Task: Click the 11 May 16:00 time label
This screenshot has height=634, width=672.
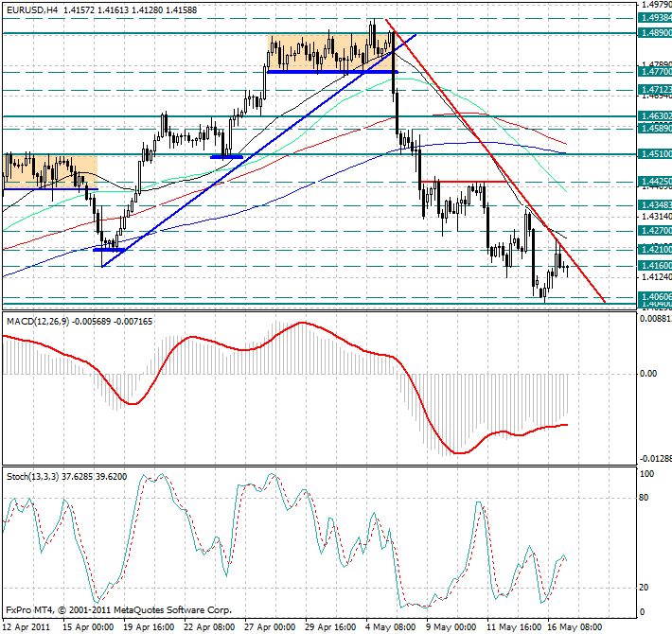Action: coord(512,627)
